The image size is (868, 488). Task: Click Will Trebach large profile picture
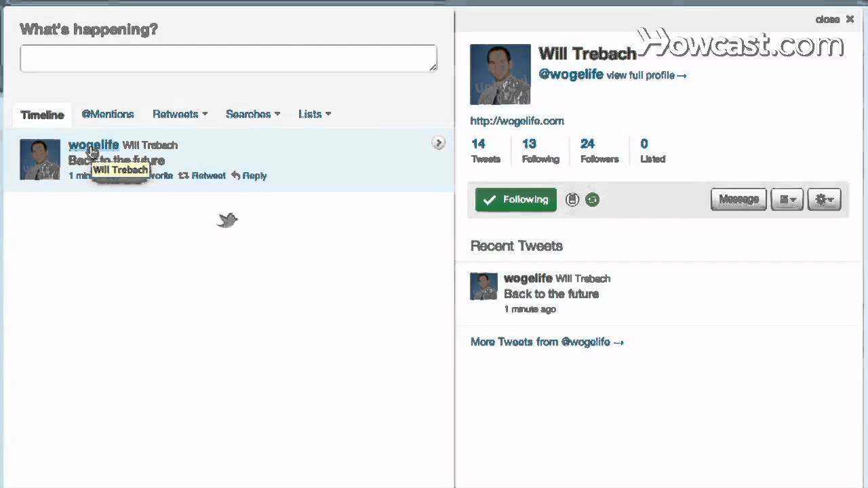pos(500,75)
